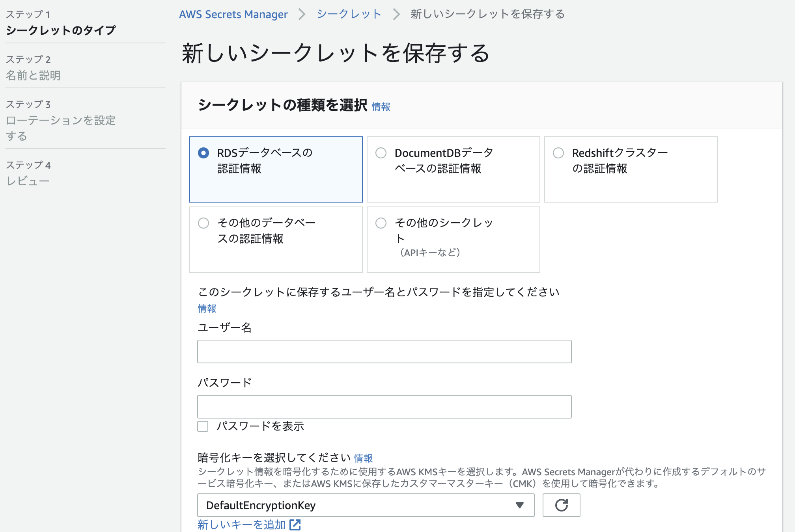Viewport: 795px width, 532px height.
Task: Click 情報 link under username password instruction
Action: (x=207, y=309)
